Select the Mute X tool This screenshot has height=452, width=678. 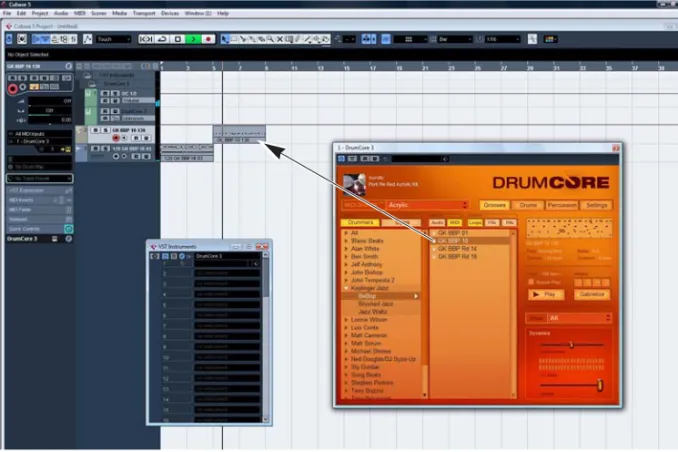pyautogui.click(x=280, y=39)
